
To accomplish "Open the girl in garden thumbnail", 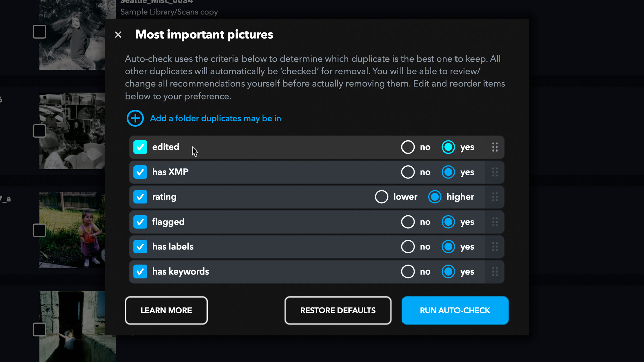I will click(x=72, y=230).
